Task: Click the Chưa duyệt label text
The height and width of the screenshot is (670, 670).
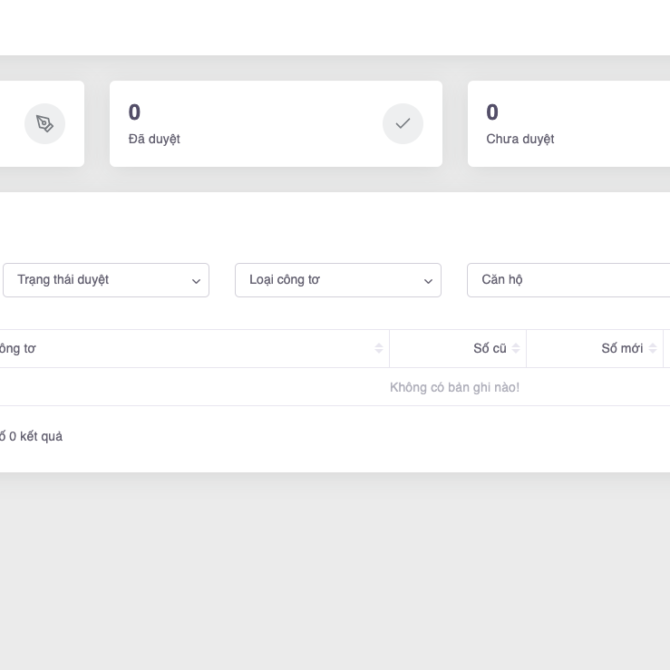Action: tap(520, 139)
